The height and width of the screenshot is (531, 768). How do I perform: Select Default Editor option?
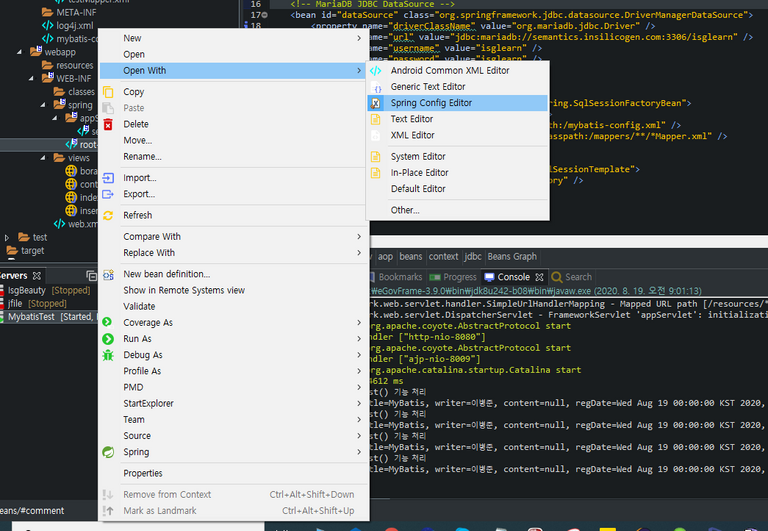pyautogui.click(x=457, y=189)
